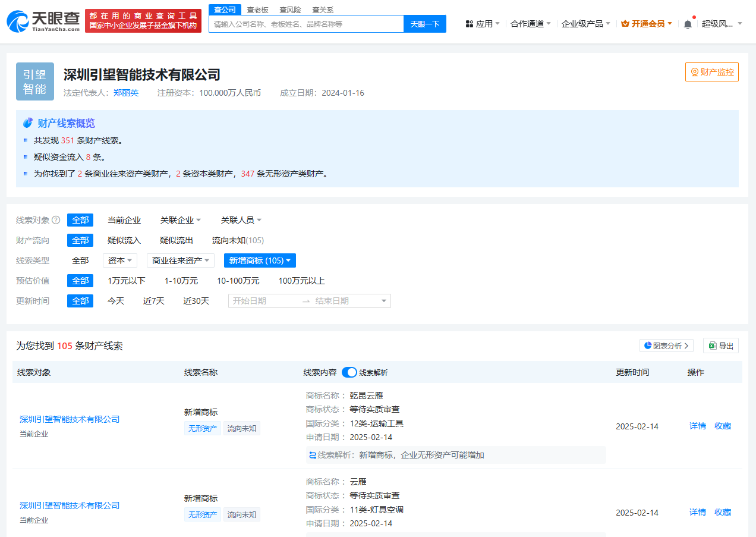Click the help icon beside 线索对象
756x537 pixels.
[x=56, y=220]
